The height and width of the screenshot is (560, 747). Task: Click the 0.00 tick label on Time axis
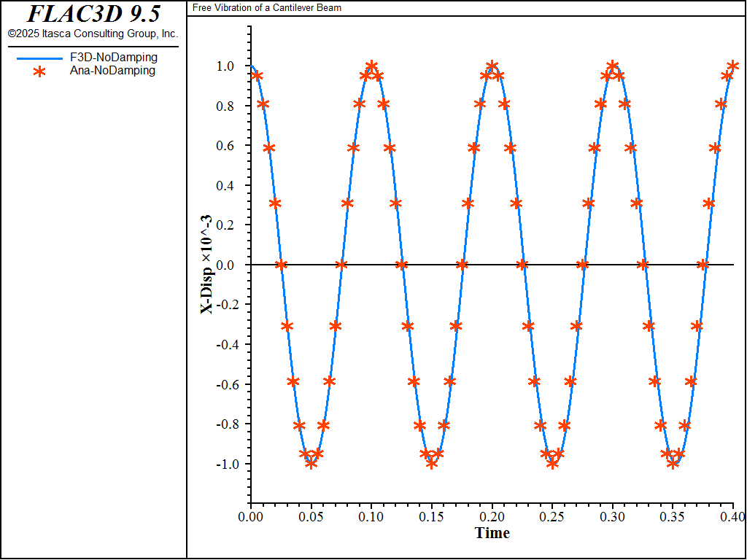[251, 516]
